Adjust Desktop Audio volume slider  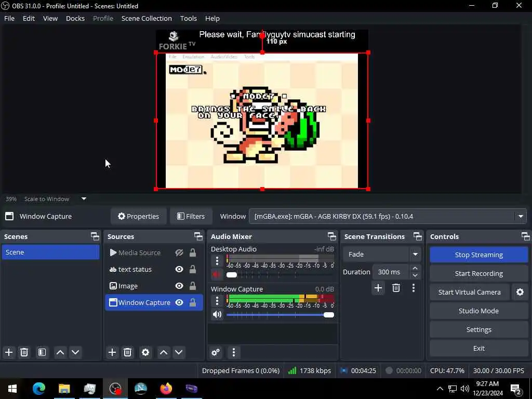[280, 275]
